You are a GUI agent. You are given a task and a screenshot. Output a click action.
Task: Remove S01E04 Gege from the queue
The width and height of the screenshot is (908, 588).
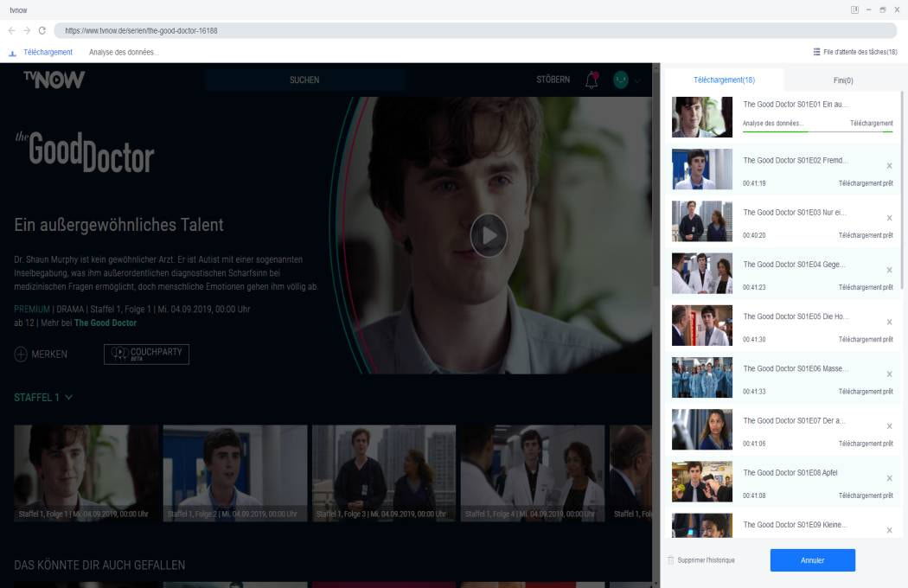pos(890,271)
